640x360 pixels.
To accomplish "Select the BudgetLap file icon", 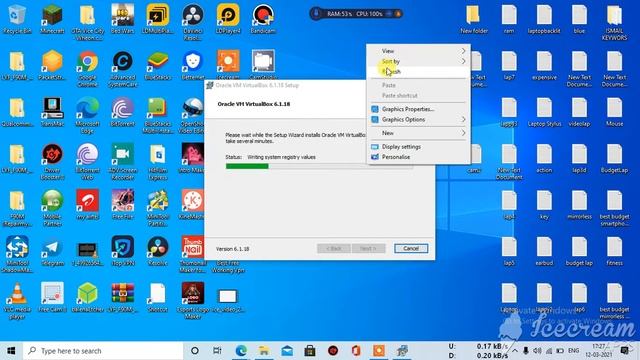I will pos(614,158).
